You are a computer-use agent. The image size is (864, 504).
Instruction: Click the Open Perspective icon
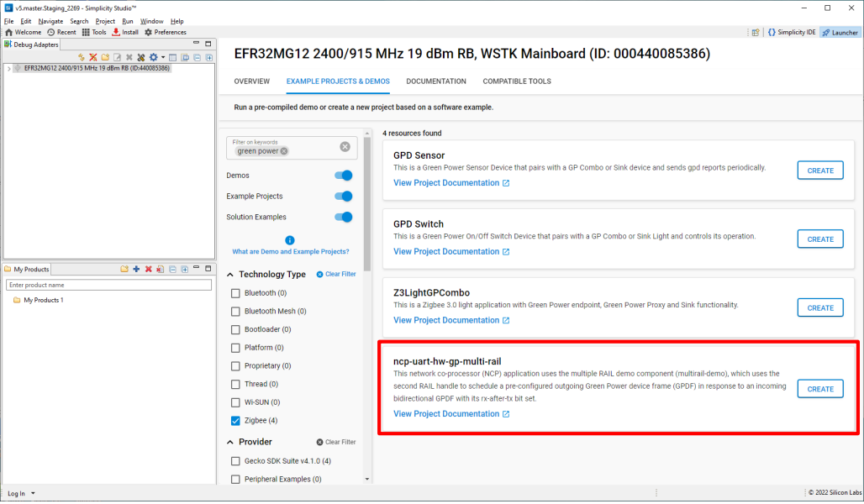pyautogui.click(x=754, y=32)
